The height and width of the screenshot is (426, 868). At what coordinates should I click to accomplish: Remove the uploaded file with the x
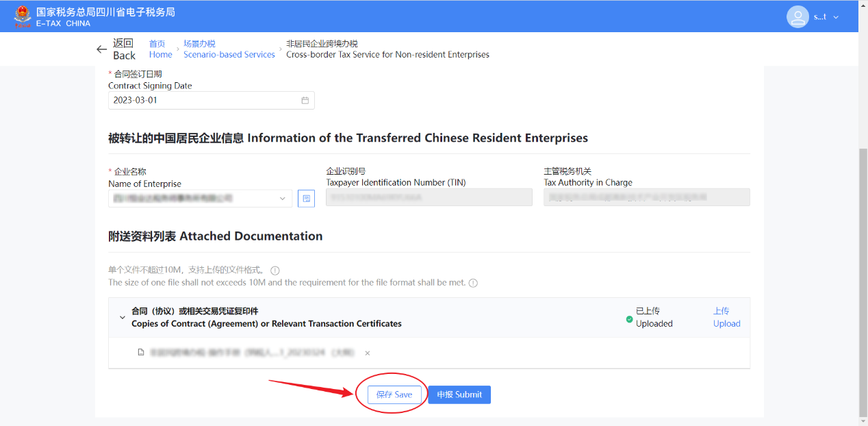367,353
